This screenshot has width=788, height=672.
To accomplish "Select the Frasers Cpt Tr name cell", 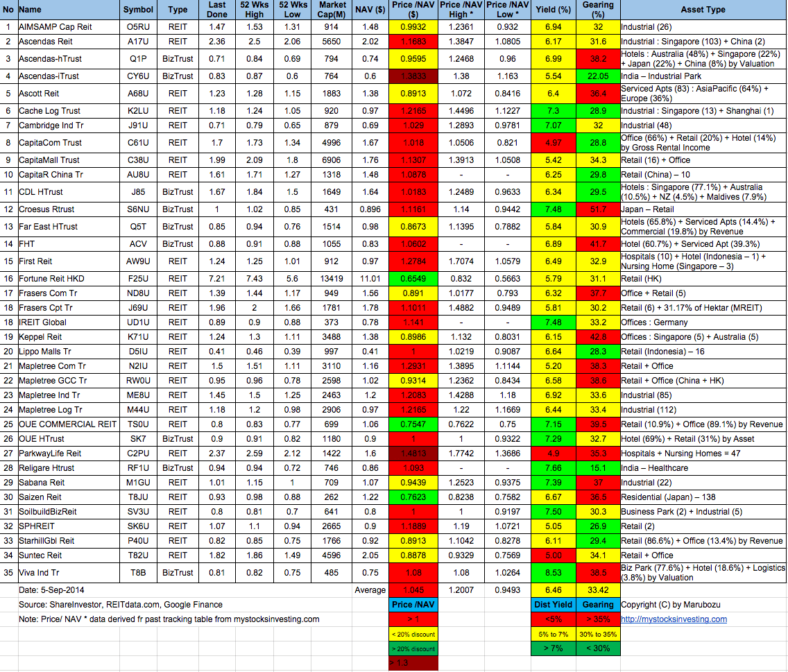I will [x=69, y=308].
